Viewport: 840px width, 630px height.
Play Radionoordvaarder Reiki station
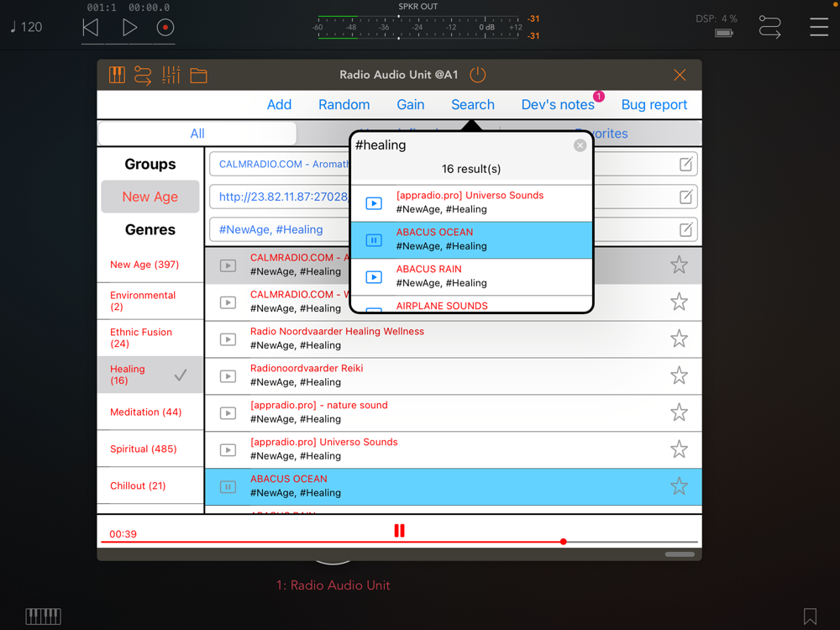point(228,376)
